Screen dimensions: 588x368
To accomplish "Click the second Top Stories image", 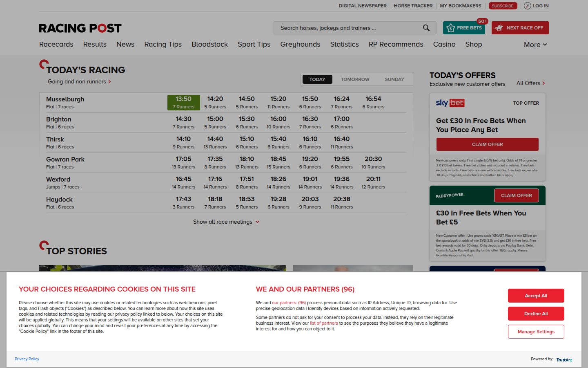I will (x=353, y=268).
